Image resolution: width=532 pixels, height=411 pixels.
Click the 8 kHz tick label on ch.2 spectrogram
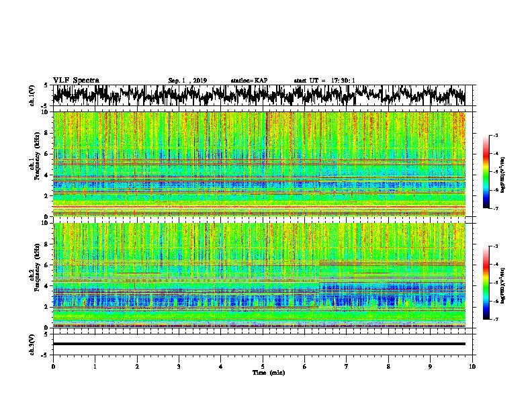pos(46,244)
